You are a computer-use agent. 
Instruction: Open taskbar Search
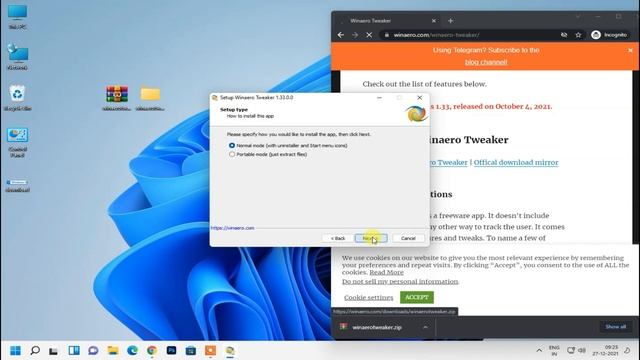tap(35, 350)
